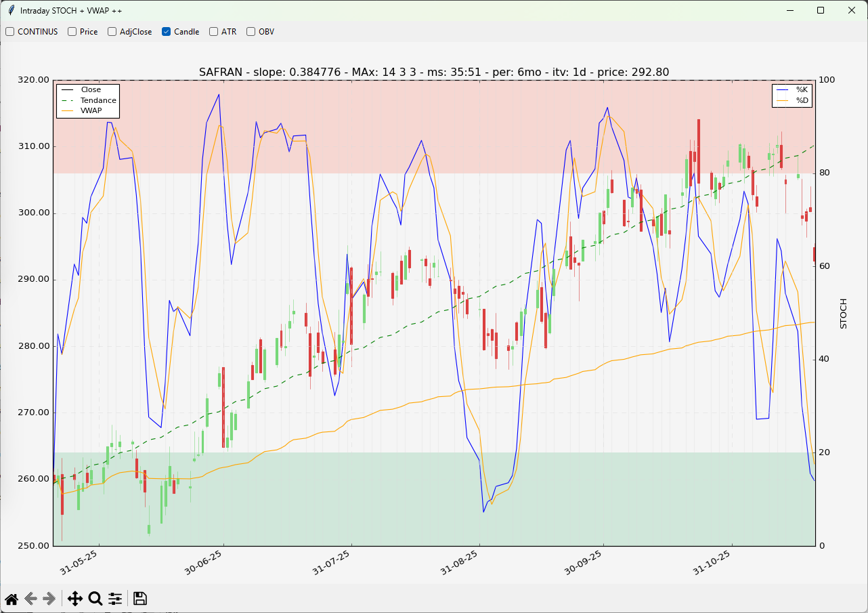The height and width of the screenshot is (613, 868).
Task: Turn on the OBV checkbox
Action: (x=251, y=32)
